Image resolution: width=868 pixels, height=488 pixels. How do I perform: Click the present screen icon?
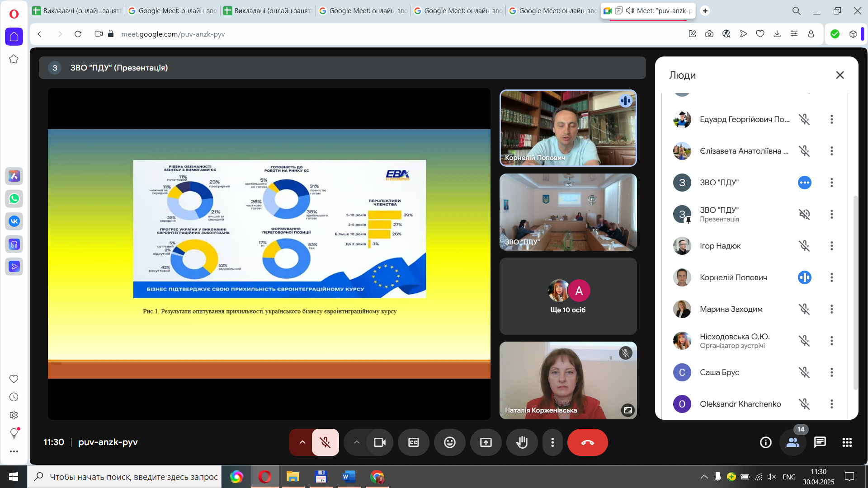[486, 442]
